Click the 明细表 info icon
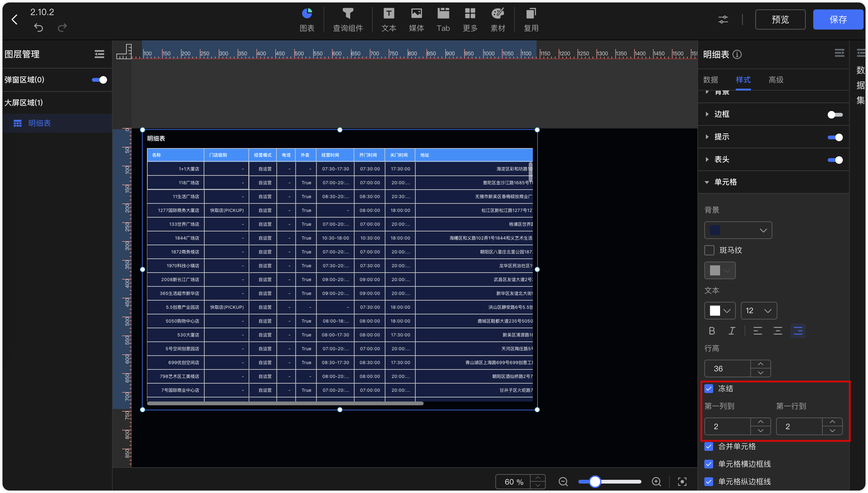 (737, 54)
